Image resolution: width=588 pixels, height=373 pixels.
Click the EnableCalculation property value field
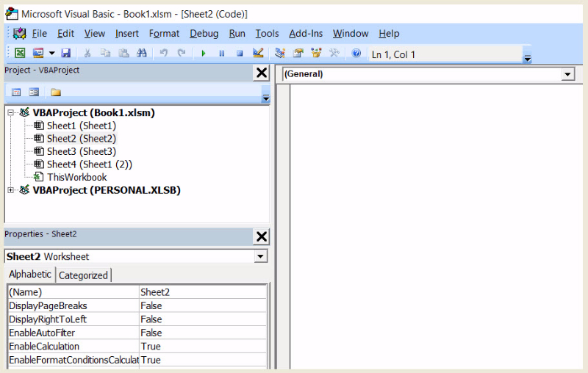tap(202, 347)
